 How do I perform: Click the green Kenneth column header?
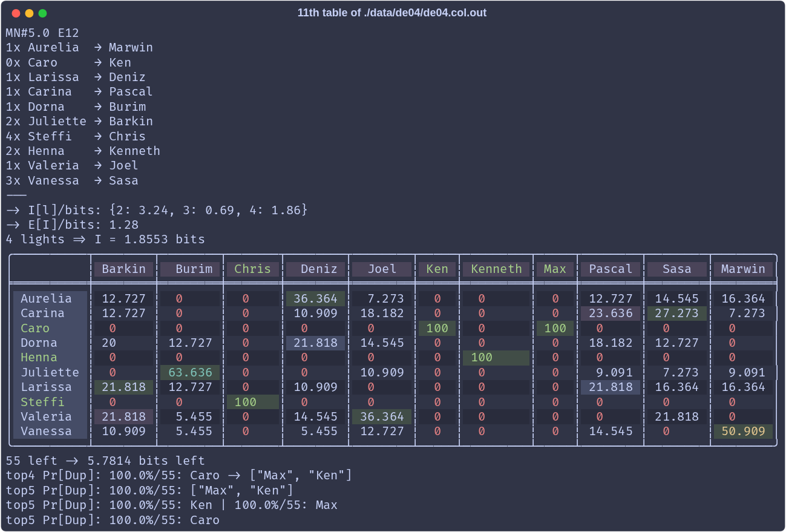pos(496,269)
